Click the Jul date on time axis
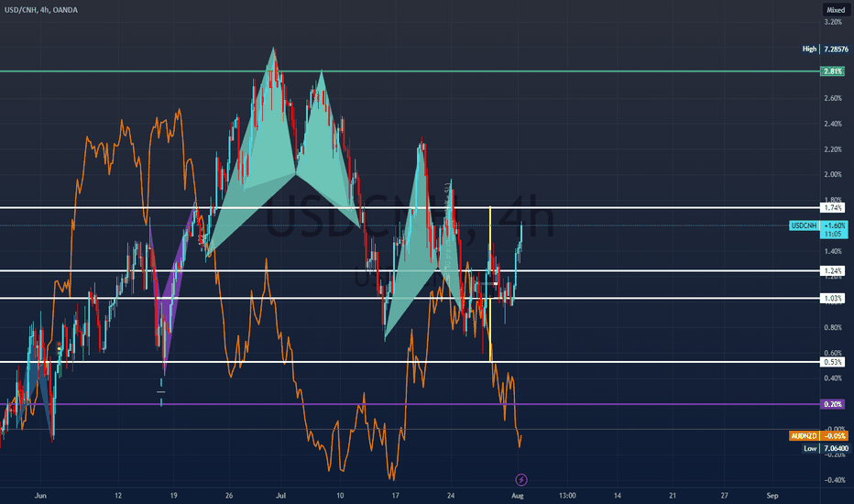Screen dimensions: 854x504 pyautogui.click(x=281, y=496)
